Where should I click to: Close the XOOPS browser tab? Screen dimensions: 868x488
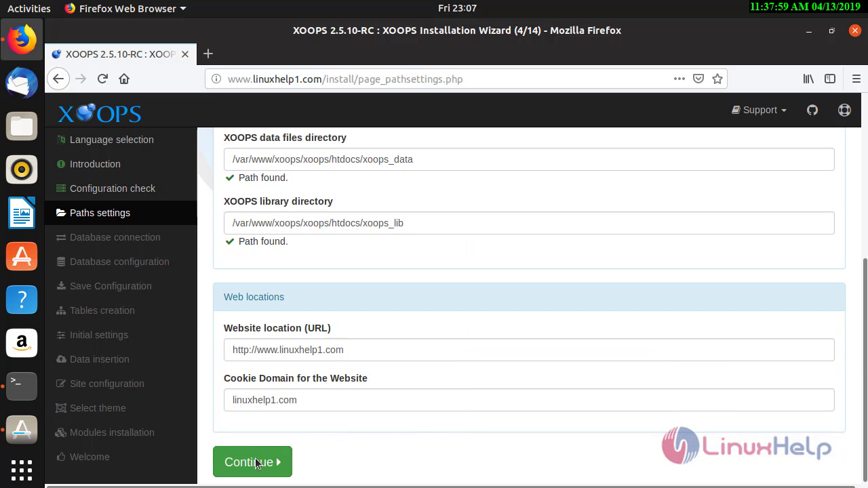click(185, 54)
